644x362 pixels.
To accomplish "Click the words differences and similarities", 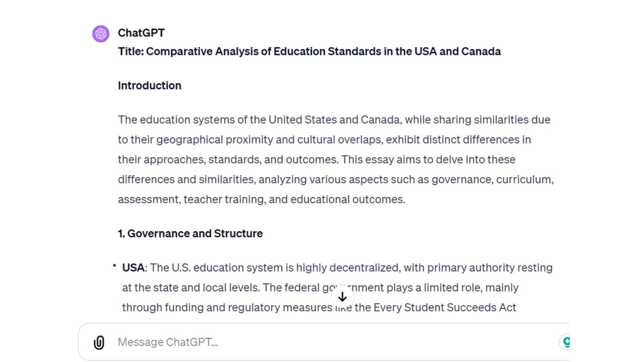I will point(186,180).
